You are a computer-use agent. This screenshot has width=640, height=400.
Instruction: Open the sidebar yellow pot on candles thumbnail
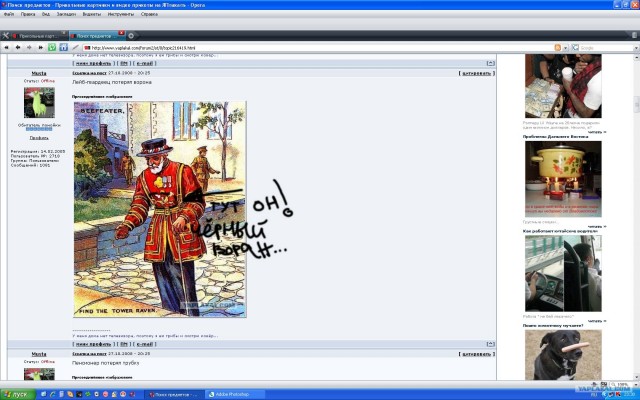[x=563, y=179]
